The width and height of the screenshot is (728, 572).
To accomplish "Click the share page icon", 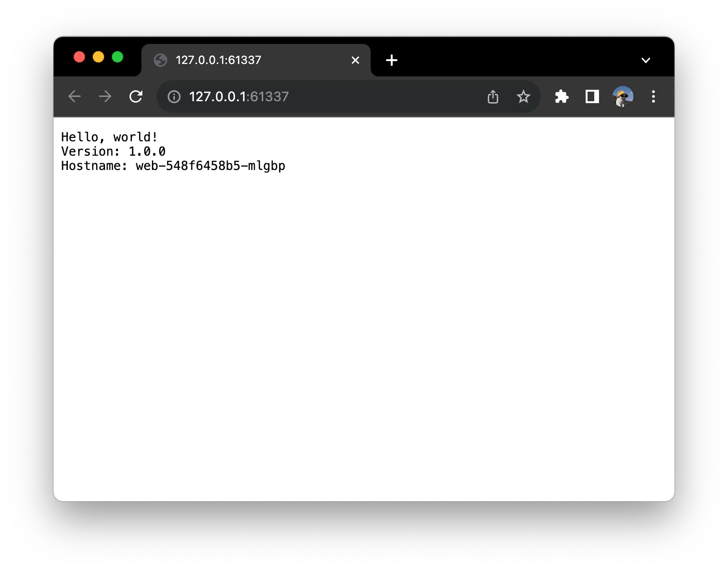I will tap(493, 96).
